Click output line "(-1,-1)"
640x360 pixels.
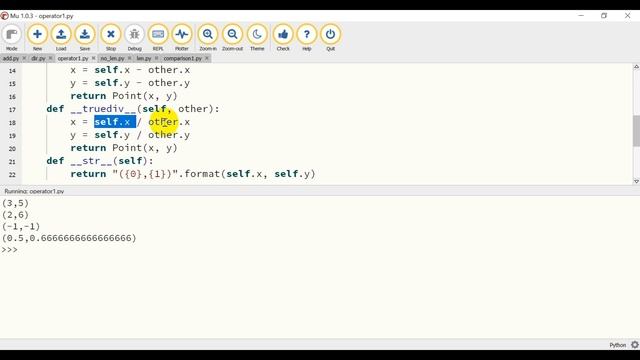pyautogui.click(x=21, y=227)
